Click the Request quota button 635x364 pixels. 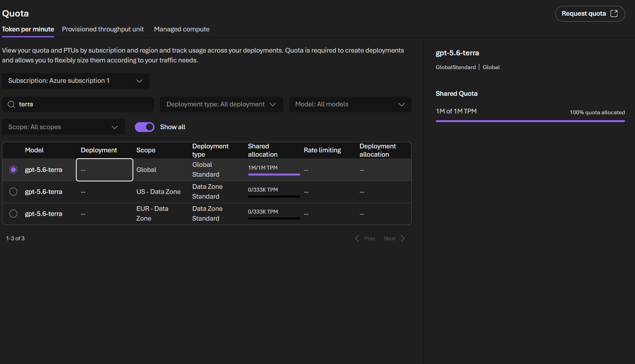tap(590, 14)
